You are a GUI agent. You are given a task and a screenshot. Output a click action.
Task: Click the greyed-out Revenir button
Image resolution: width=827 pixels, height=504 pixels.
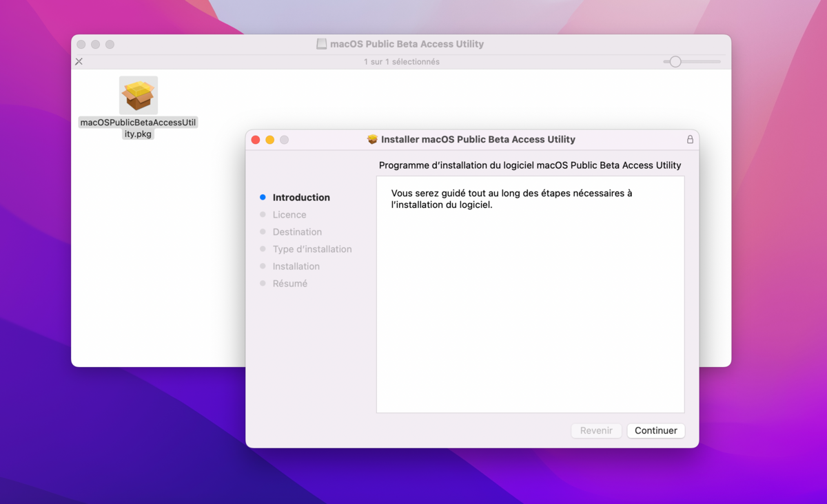[596, 430]
